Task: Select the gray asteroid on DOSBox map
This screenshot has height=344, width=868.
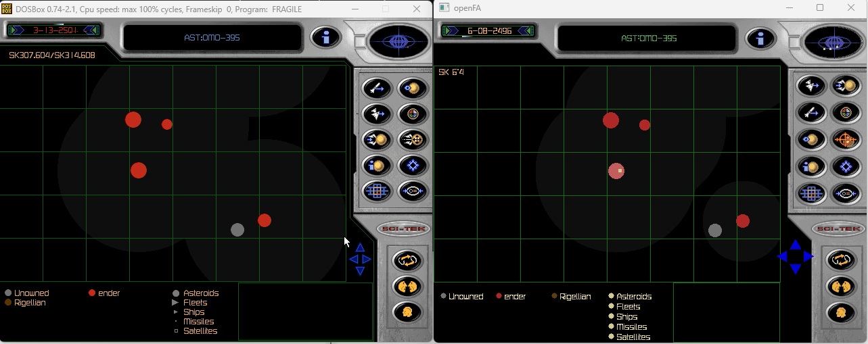Action: [237, 230]
